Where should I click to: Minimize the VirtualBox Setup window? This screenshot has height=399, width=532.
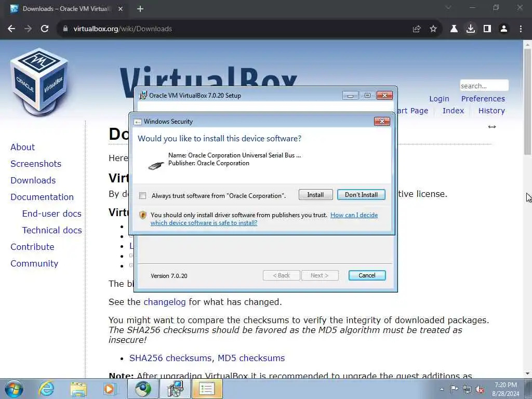coord(350,96)
